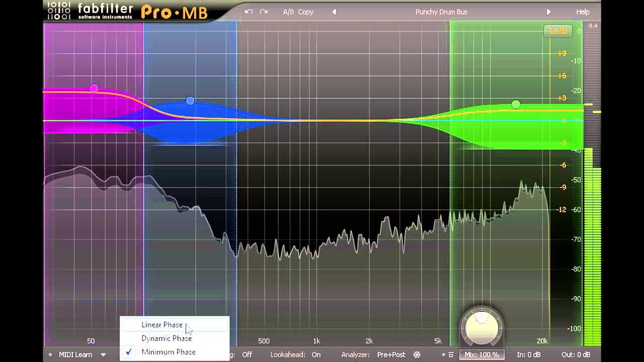Click the 2k frequency label
This screenshot has width=644, height=362.
369,341
